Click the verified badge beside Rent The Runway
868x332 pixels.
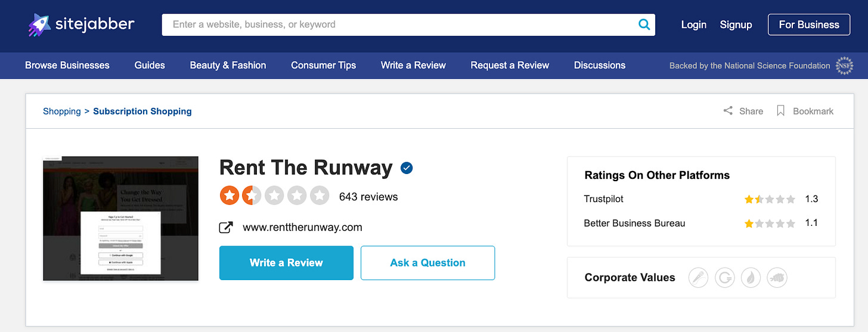407,168
